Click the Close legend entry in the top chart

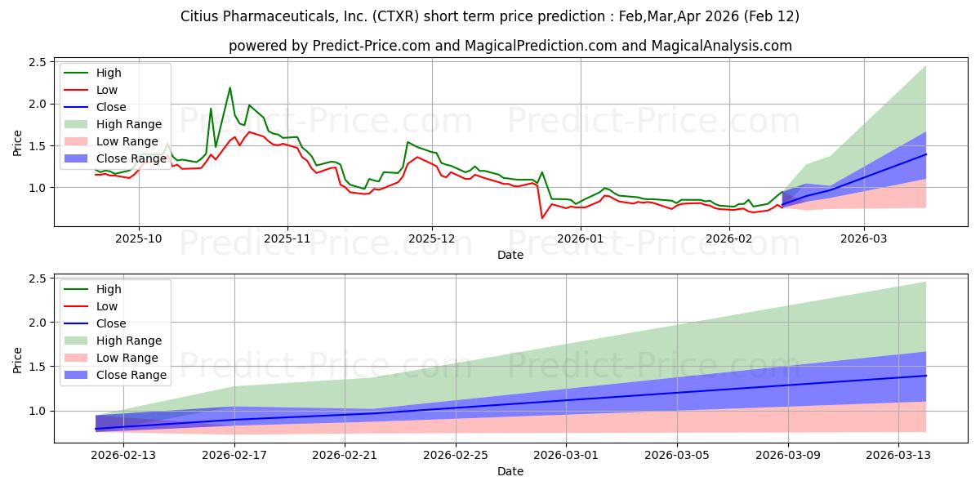[x=111, y=107]
